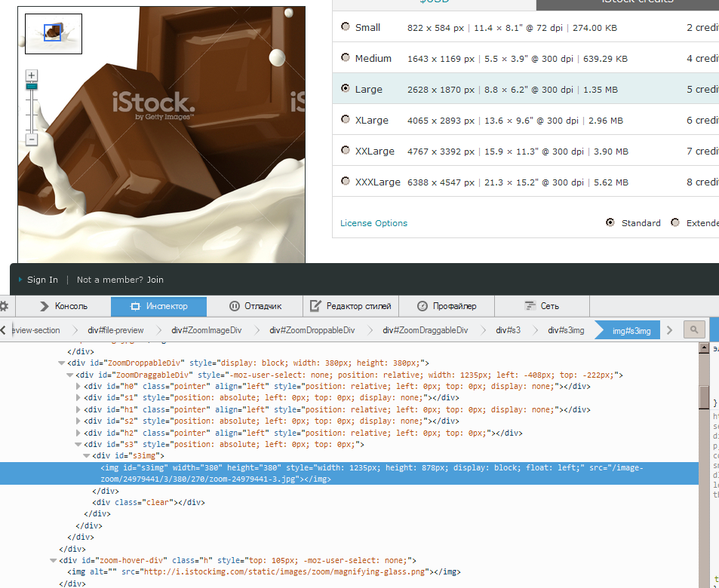Click the inspector search magnifier button
This screenshot has width=719, height=588.
[x=694, y=329]
